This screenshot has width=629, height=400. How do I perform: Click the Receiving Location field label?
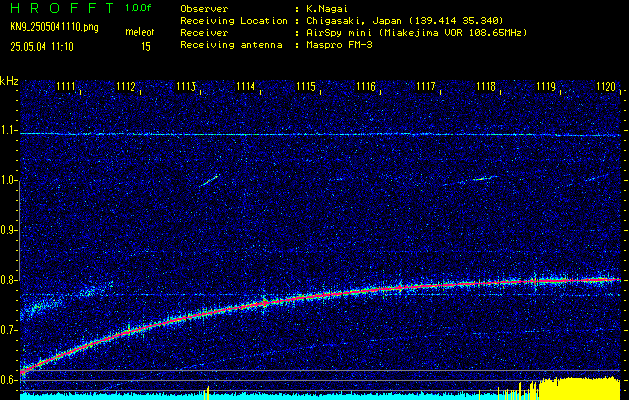(x=234, y=21)
